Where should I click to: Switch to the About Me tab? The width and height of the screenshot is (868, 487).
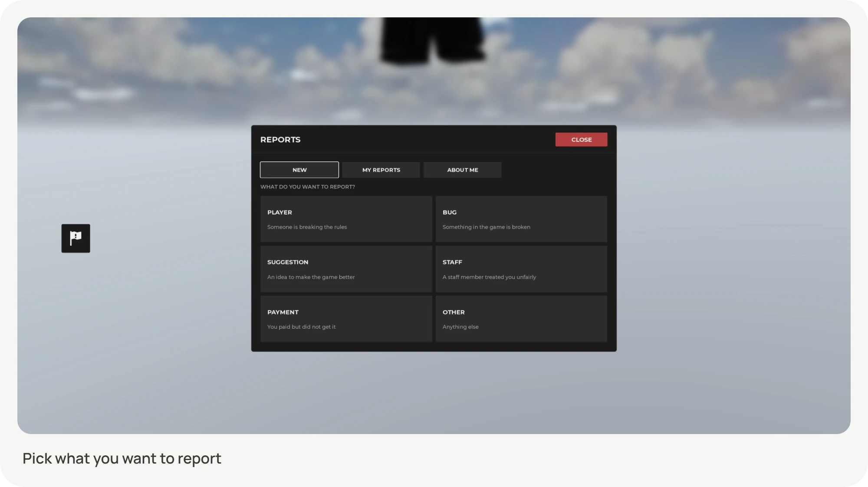point(463,170)
